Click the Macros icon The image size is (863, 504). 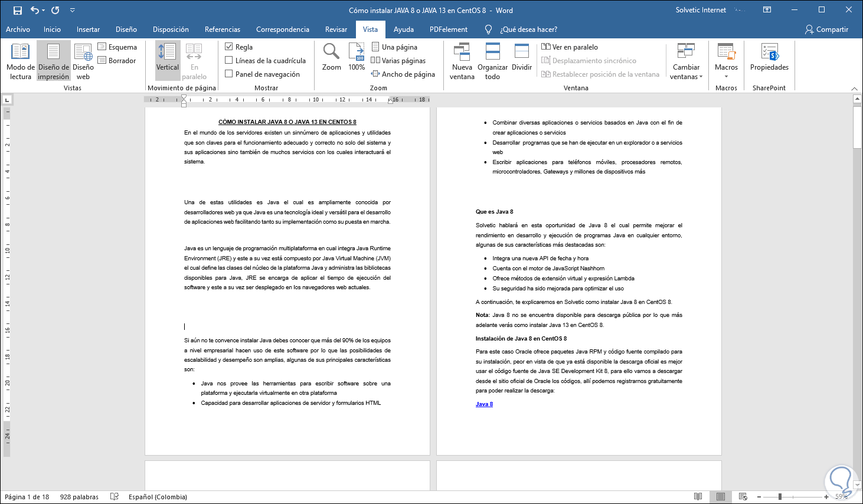tap(726, 52)
